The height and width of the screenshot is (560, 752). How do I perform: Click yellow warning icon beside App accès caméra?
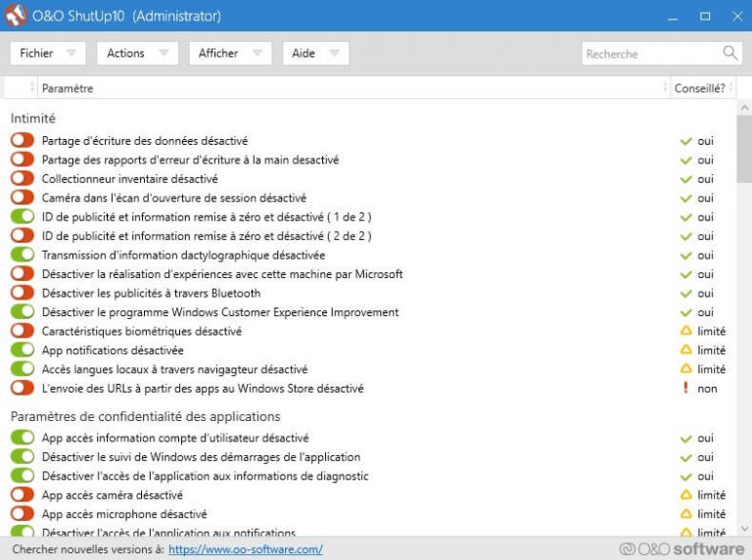[686, 494]
